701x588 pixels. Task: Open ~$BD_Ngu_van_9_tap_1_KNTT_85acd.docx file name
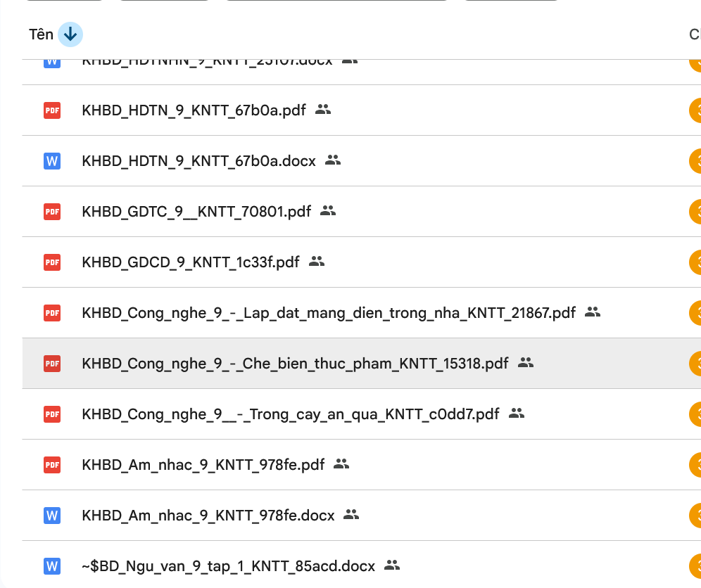(228, 566)
